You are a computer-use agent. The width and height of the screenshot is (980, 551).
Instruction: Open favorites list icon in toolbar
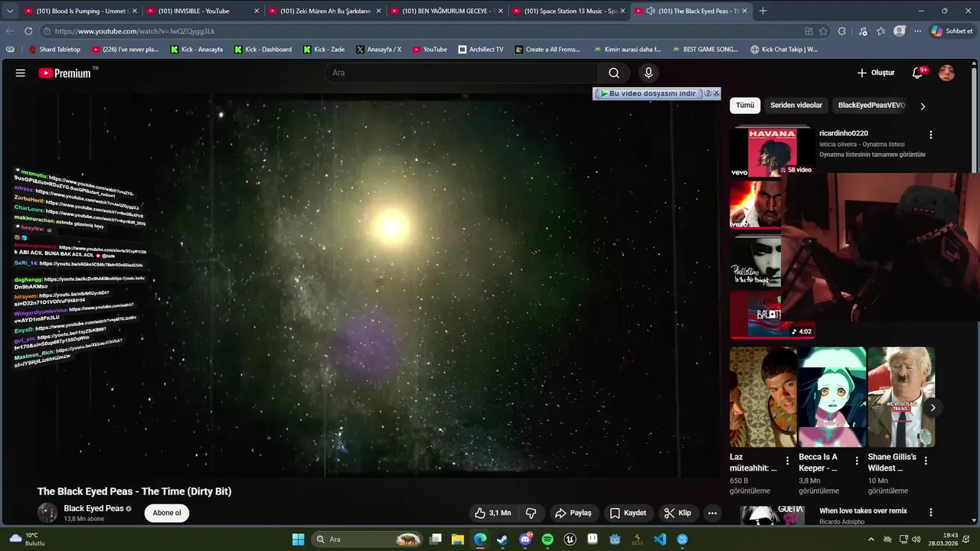[x=881, y=31]
